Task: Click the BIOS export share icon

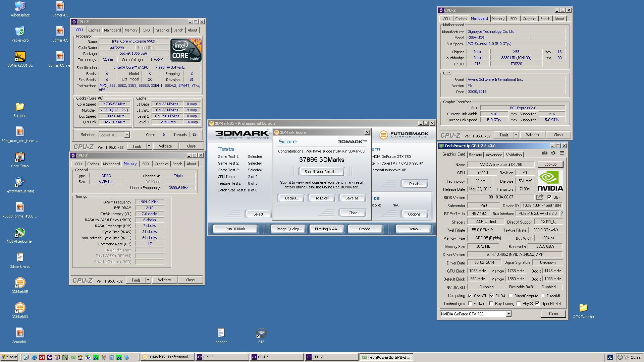Action: (x=540, y=197)
